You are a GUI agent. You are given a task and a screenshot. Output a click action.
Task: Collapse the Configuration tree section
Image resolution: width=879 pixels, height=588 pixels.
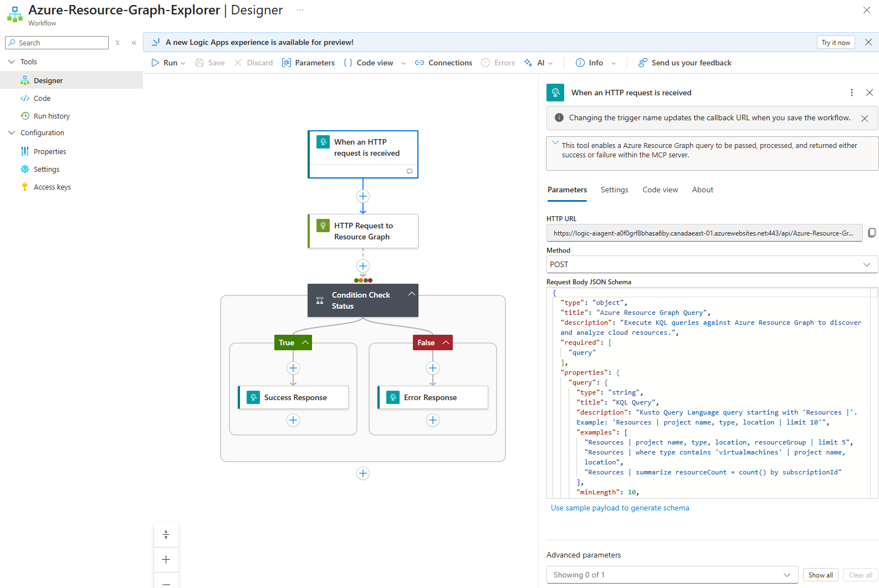(12, 133)
